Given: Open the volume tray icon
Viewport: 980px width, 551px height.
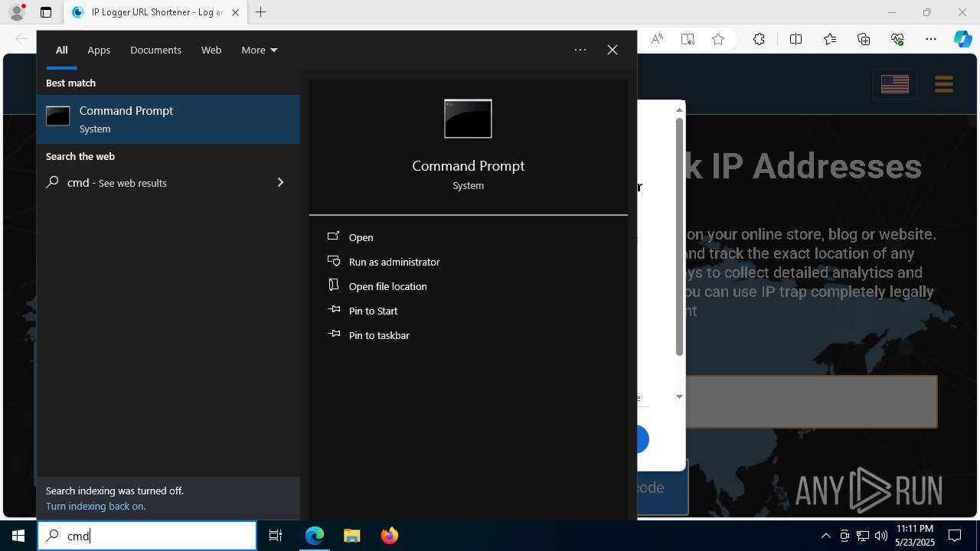Looking at the screenshot, I should point(880,536).
